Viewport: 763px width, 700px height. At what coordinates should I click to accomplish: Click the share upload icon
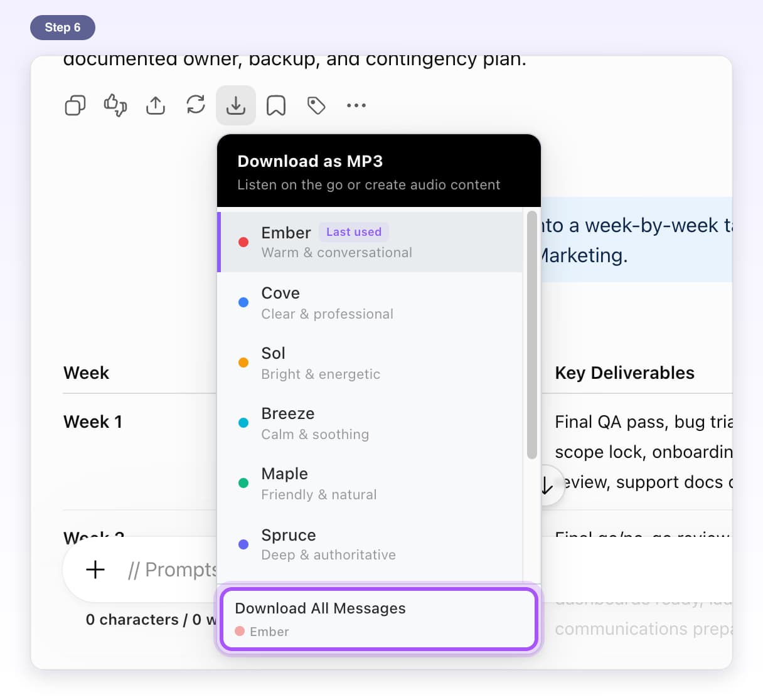coord(156,105)
